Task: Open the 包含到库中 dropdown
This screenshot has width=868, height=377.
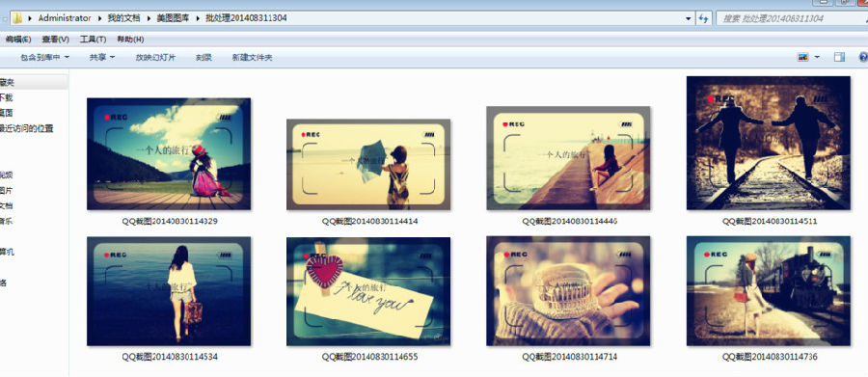Action: click(x=44, y=57)
